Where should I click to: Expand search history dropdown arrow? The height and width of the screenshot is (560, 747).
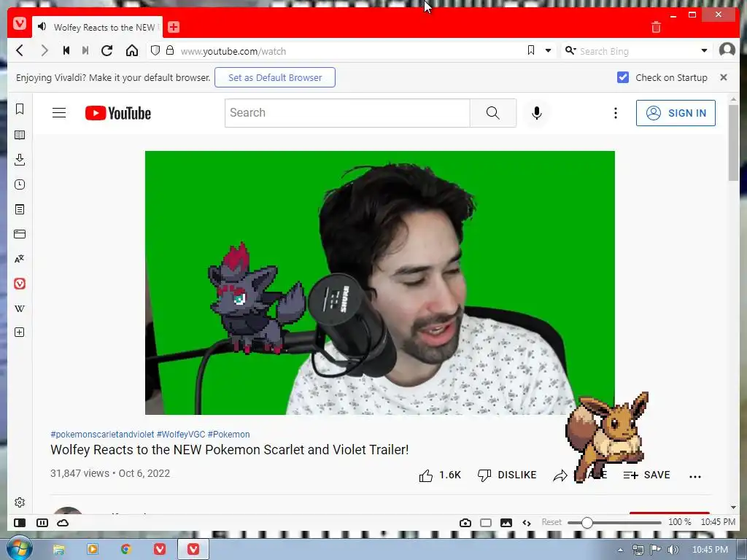click(x=704, y=50)
